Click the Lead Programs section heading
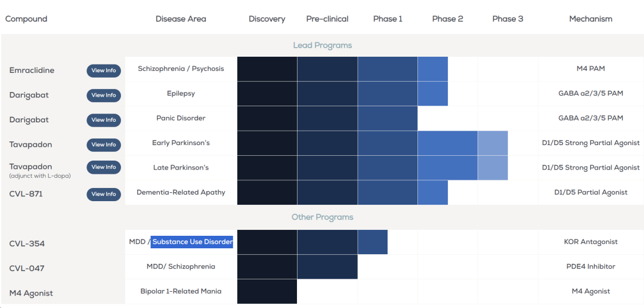This screenshot has width=644, height=308. (322, 45)
